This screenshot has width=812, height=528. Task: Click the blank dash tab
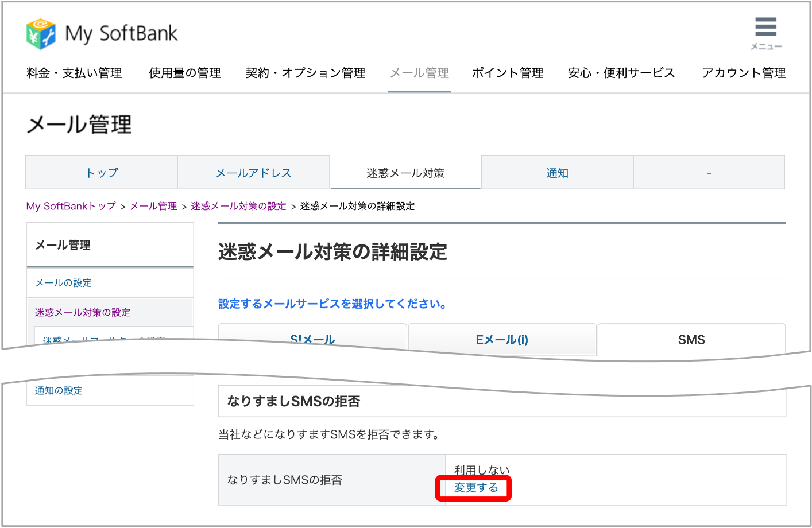pos(709,172)
